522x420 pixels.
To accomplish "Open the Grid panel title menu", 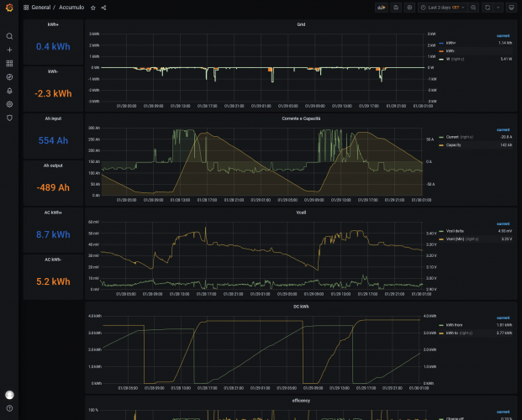I will tap(301, 25).
